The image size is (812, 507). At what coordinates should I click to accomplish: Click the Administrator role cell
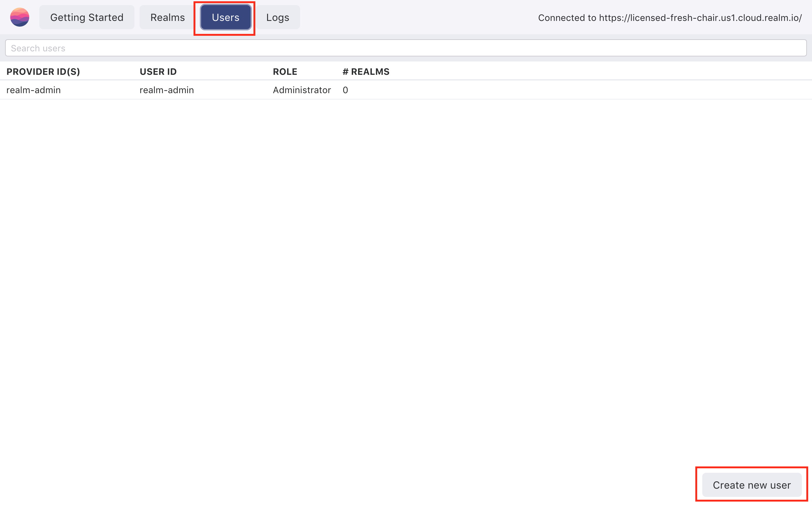point(302,90)
